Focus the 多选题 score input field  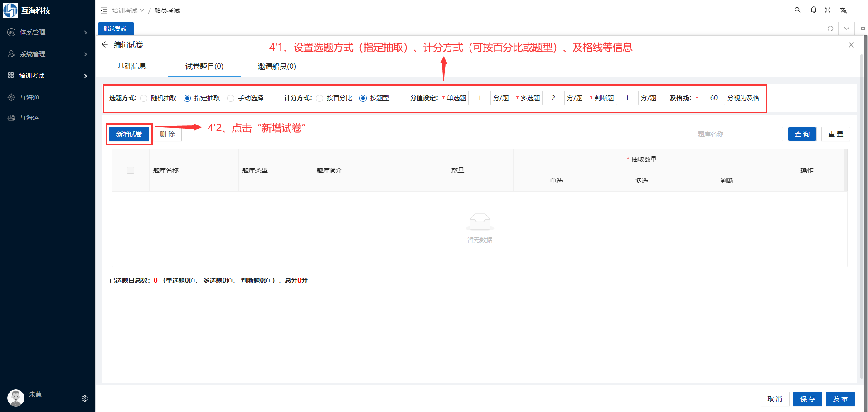553,98
